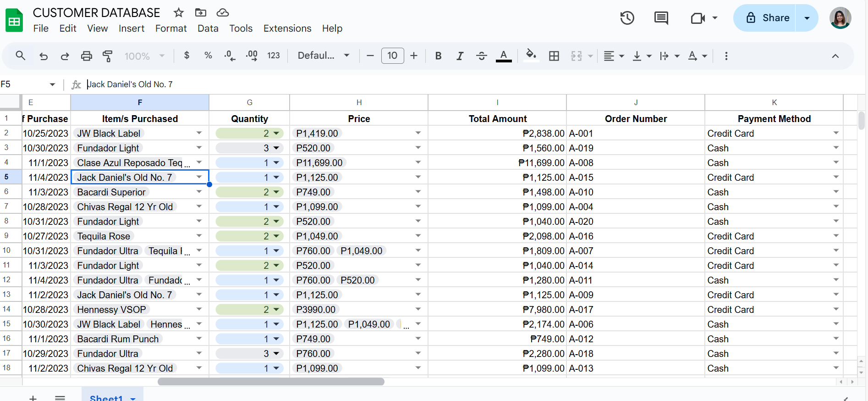Open the font family Default dropdown
This screenshot has height=401, width=868.
(324, 56)
